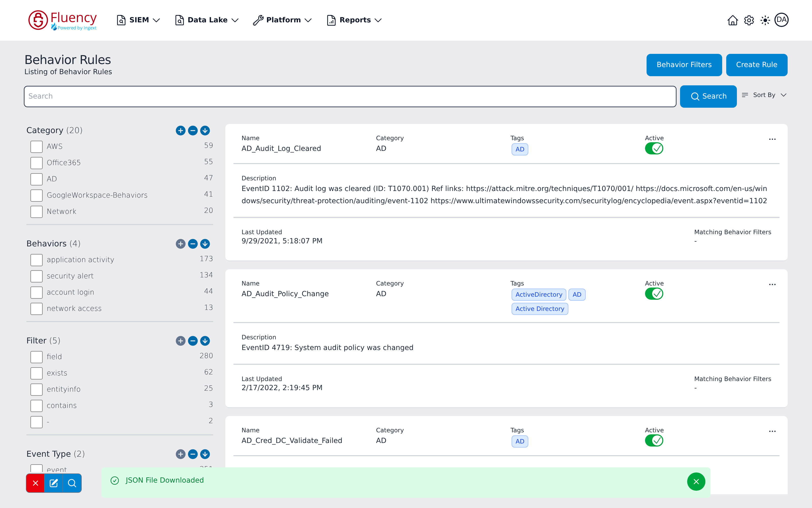
Task: Open the Platform menu
Action: click(x=282, y=20)
